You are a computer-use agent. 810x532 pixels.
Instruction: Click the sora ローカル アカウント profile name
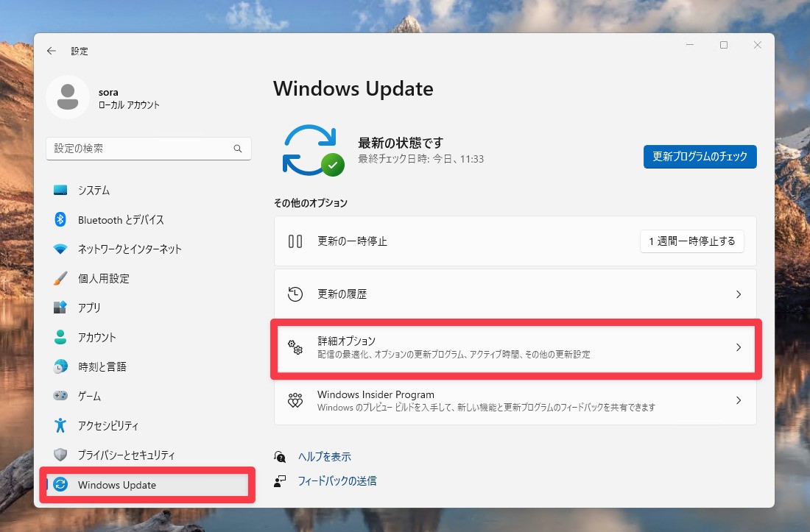point(129,99)
